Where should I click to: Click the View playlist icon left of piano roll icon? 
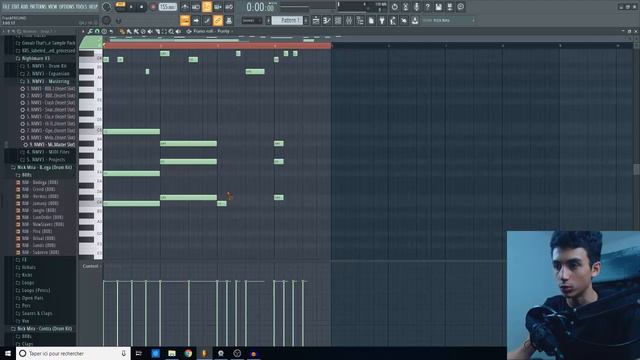pyautogui.click(x=316, y=20)
